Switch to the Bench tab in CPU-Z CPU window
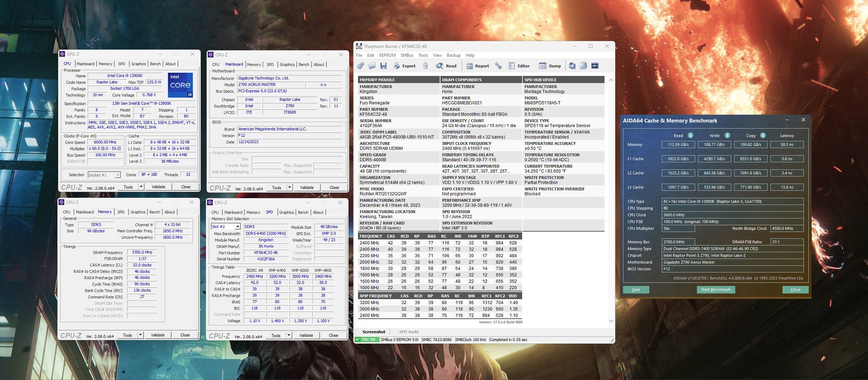The width and height of the screenshot is (868, 380). [155, 64]
